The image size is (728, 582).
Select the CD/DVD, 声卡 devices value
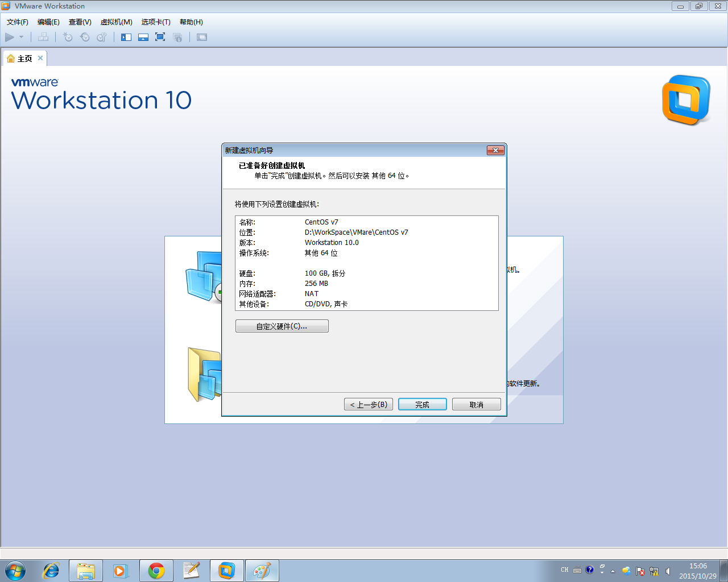[326, 304]
